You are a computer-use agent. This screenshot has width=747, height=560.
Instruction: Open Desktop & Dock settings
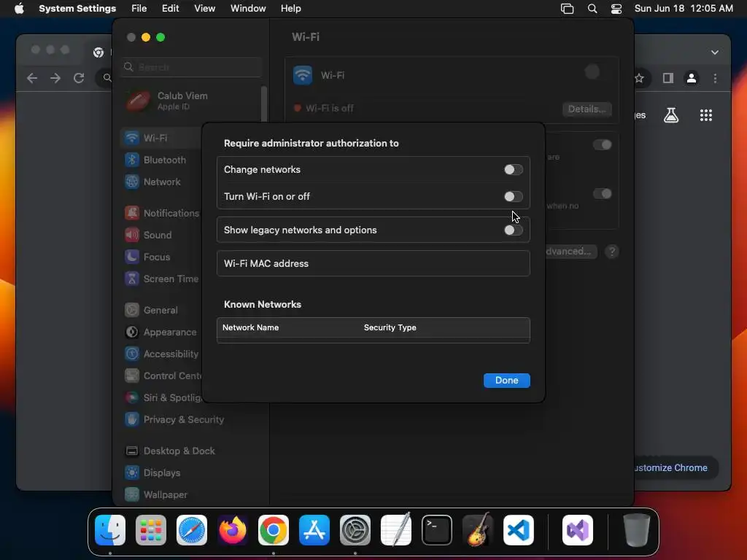(170, 451)
